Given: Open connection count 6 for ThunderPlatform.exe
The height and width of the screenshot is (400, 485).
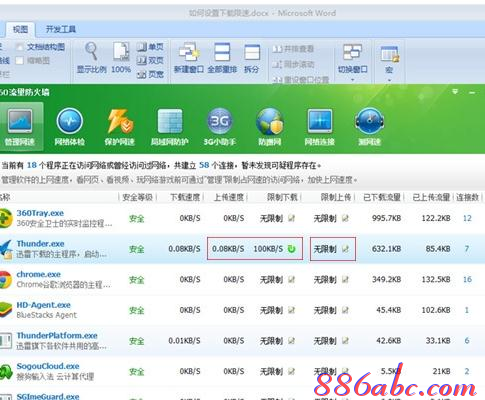Looking at the screenshot, I should point(467,341).
